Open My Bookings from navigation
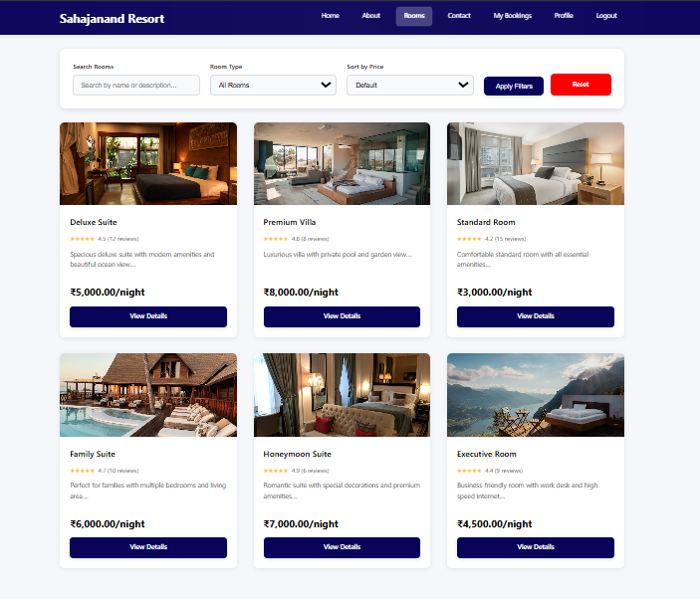The height and width of the screenshot is (599, 700). (x=512, y=16)
